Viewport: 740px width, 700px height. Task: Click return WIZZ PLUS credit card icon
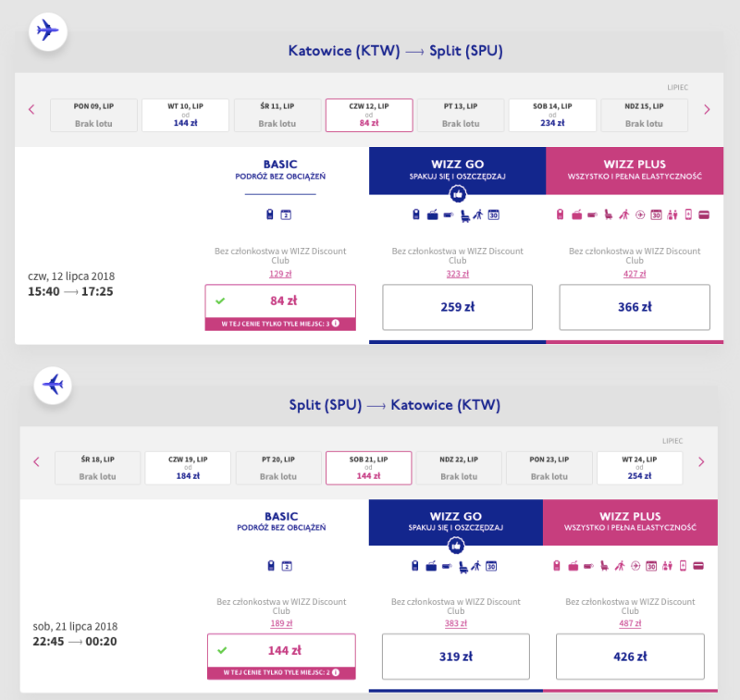tap(698, 566)
